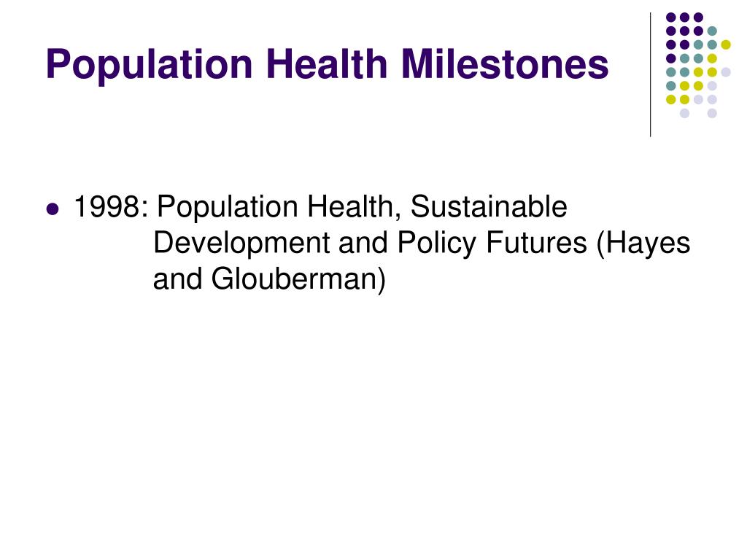
Task: Select the word Milestones in the title
Action: [x=505, y=64]
